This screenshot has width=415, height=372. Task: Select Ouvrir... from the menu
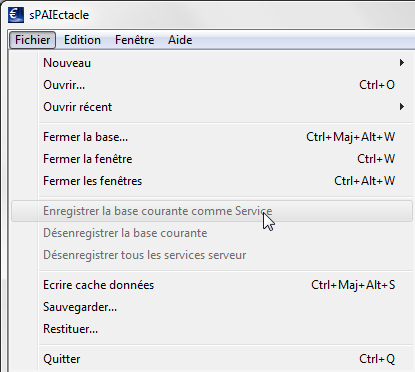(x=212, y=85)
